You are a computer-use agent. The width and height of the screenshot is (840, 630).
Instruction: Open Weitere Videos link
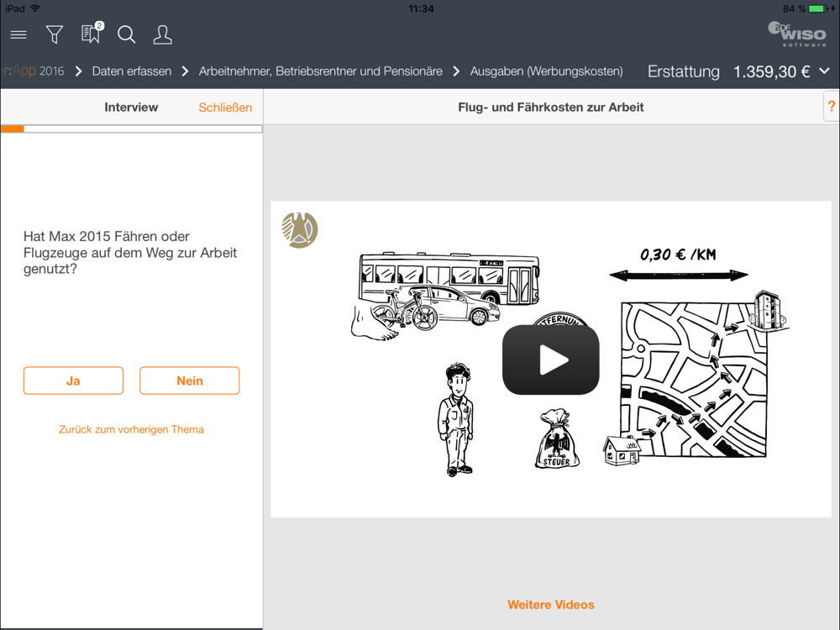coord(551,604)
